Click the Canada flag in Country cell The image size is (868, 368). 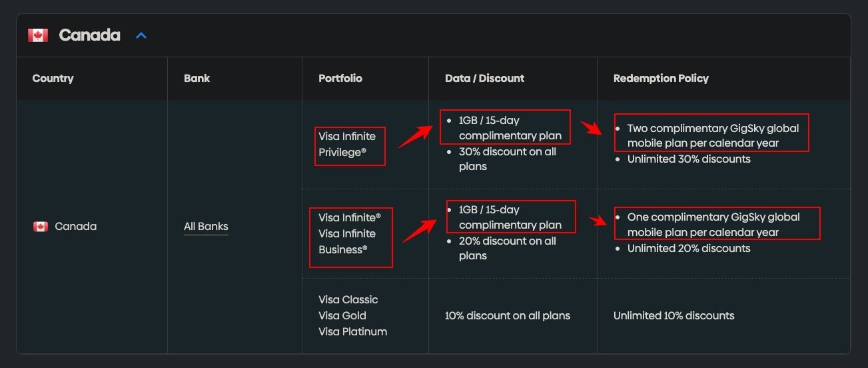click(41, 227)
